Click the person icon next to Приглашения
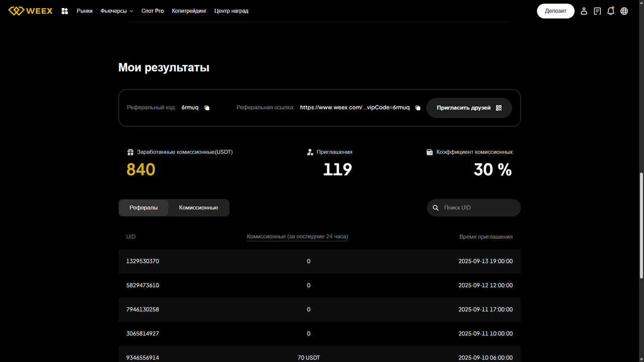Screen dimensions: 644x362 (x=310, y=152)
